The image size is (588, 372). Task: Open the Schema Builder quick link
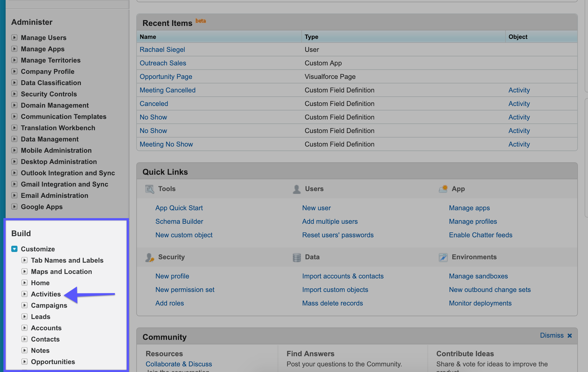coord(179,221)
